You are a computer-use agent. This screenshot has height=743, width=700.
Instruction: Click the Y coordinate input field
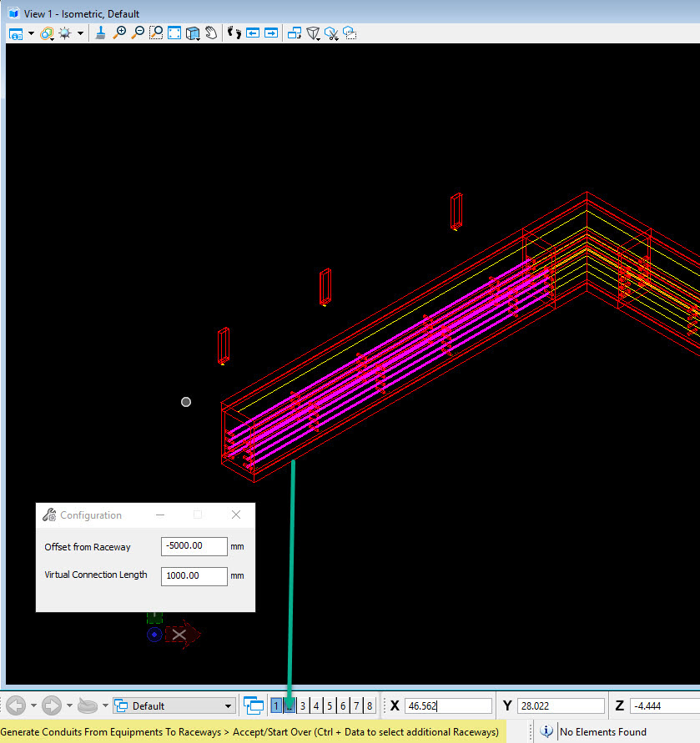click(561, 706)
